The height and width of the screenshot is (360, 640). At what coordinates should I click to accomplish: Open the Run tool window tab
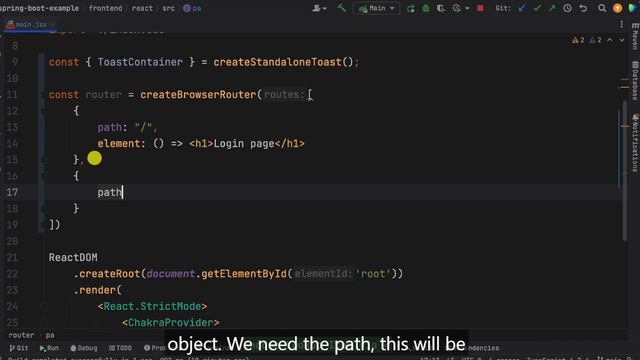pos(49,348)
